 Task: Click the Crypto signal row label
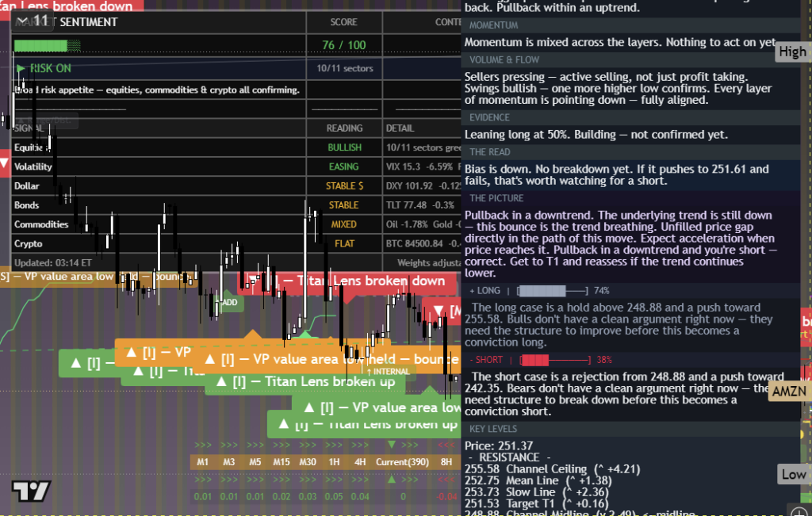tap(28, 244)
